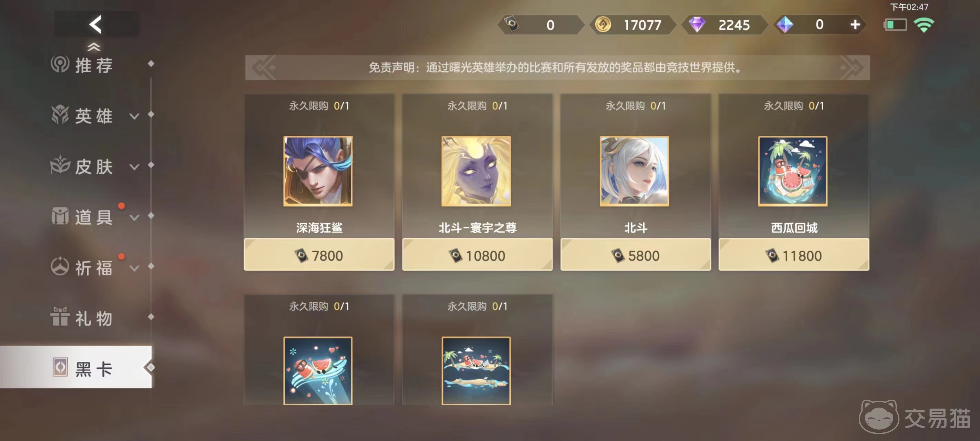
Task: Tap the plus icon to add diamonds
Action: coord(855,25)
